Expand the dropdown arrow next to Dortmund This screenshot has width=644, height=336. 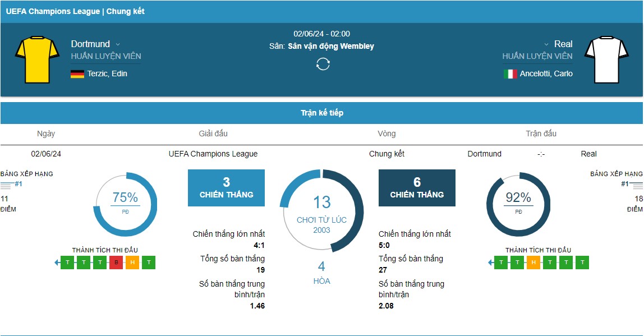118,44
